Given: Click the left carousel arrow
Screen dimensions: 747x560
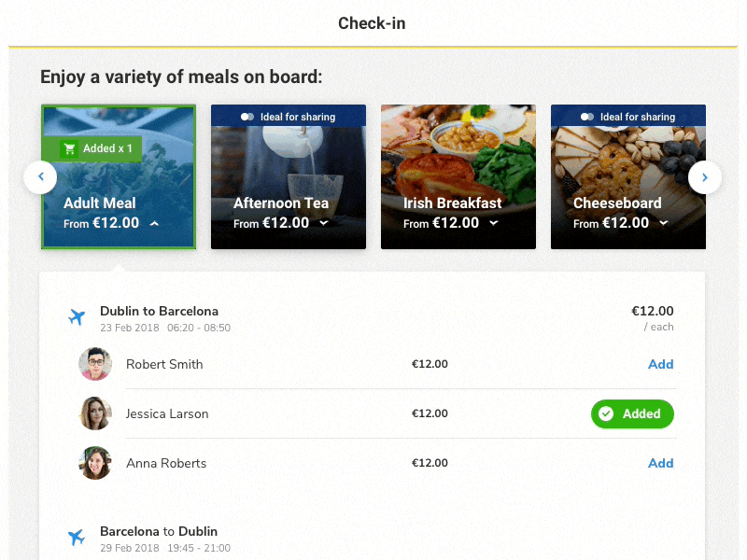Looking at the screenshot, I should tap(40, 176).
